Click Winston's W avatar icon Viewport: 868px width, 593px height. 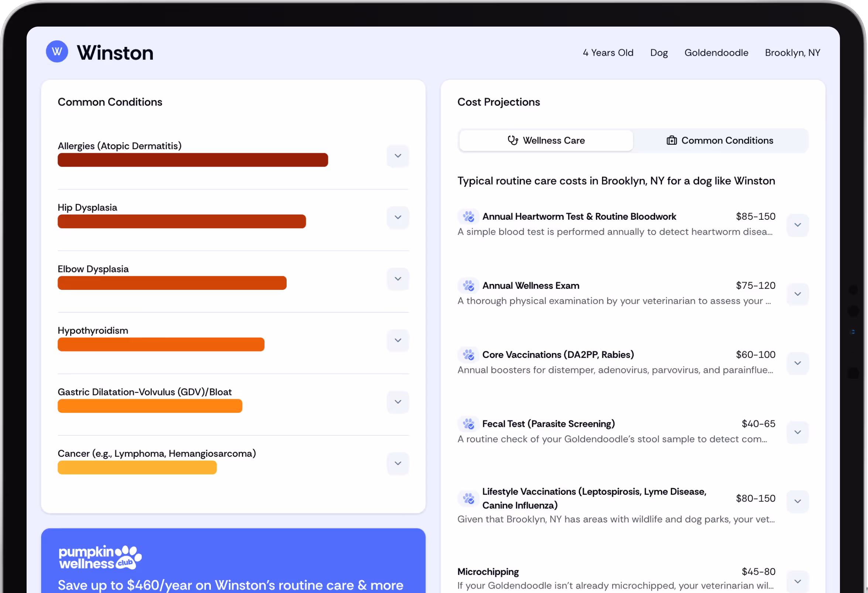[57, 52]
